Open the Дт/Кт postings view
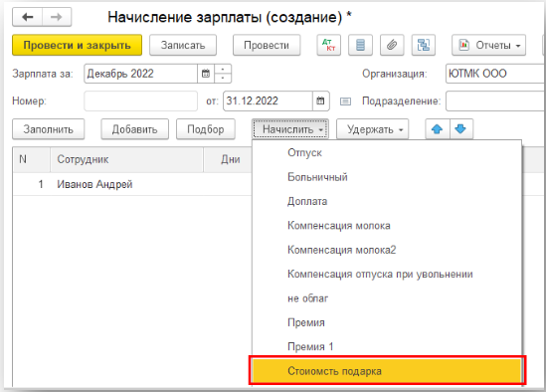Viewport: 546px width, 392px height. tap(329, 45)
